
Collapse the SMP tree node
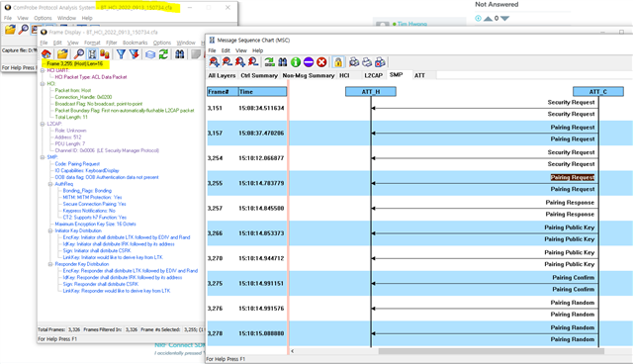pos(43,157)
